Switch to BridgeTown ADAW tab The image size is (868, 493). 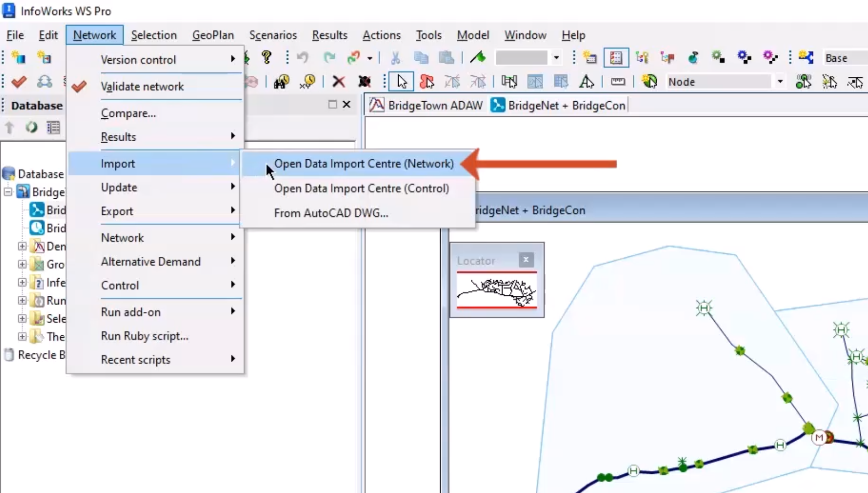(426, 105)
